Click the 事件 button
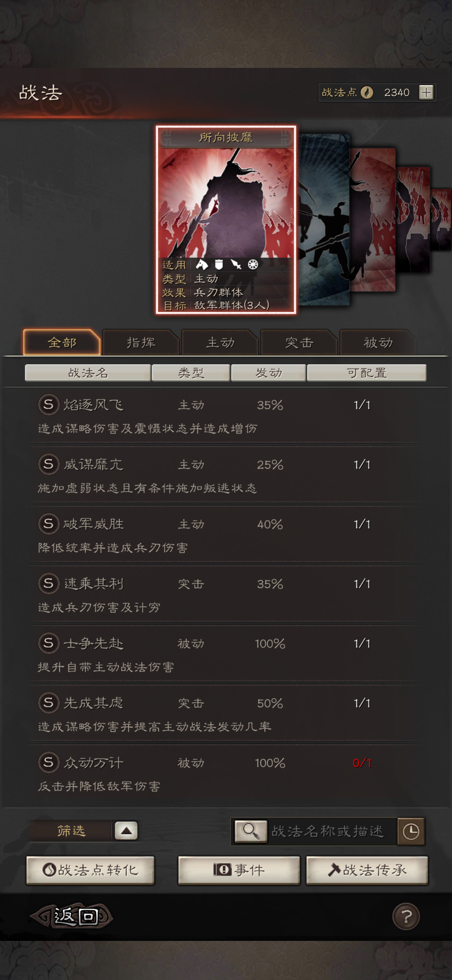The width and height of the screenshot is (452, 980). [x=239, y=870]
